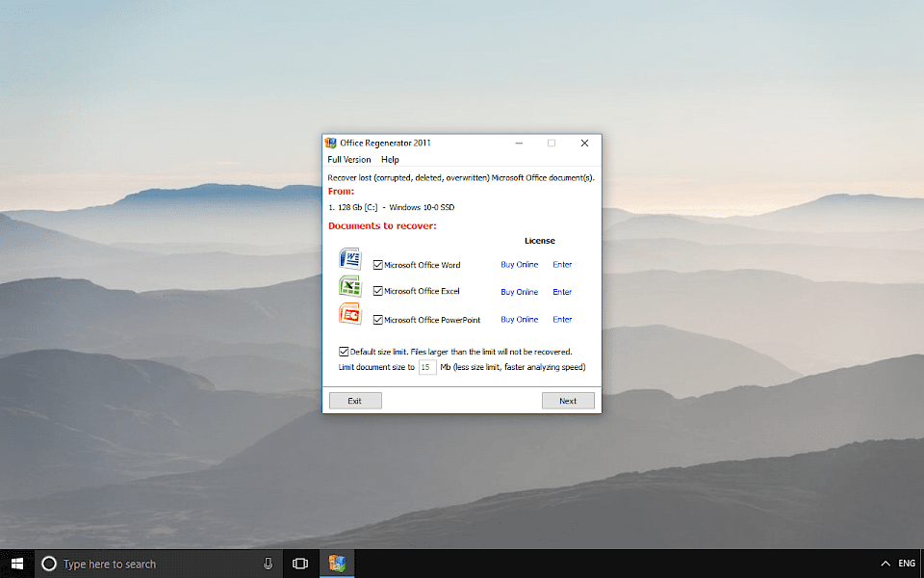The height and width of the screenshot is (578, 924).
Task: Uncheck Microsoft Office PowerPoint checkbox
Action: tap(377, 320)
